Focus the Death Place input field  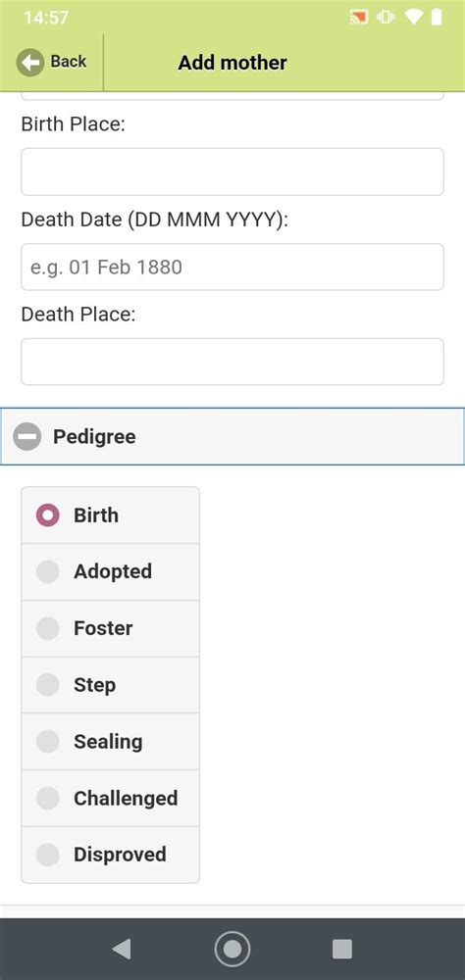point(232,362)
